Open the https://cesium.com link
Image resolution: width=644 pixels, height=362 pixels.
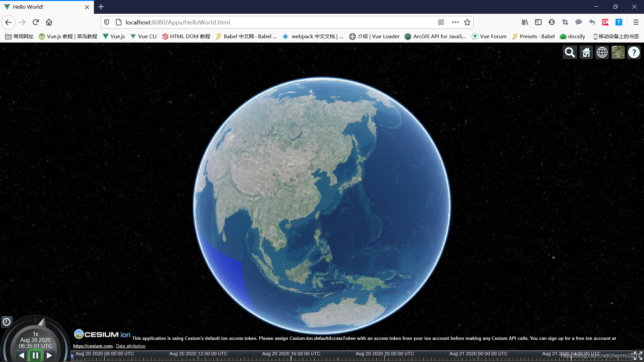[x=93, y=346]
